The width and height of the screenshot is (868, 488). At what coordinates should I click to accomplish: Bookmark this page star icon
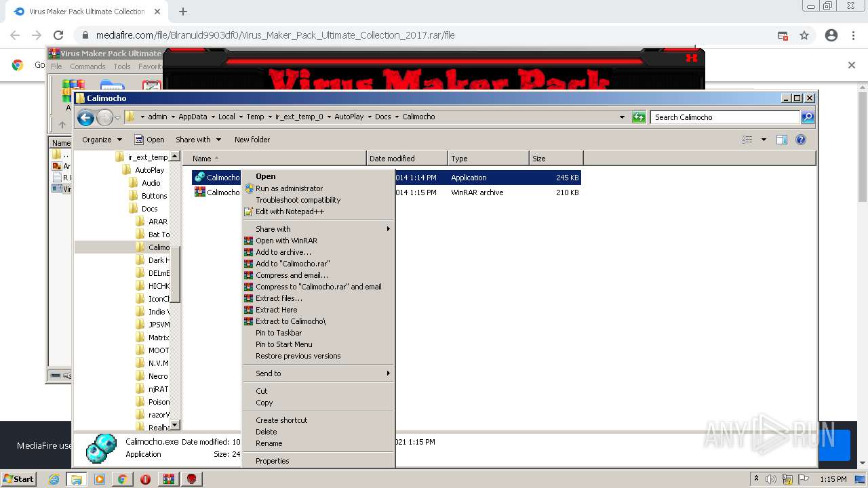click(804, 35)
